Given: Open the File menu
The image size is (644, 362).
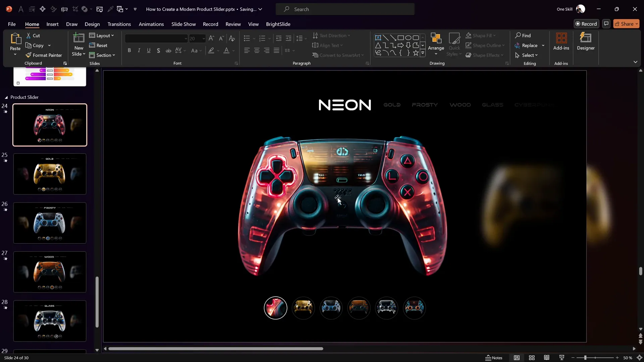Looking at the screenshot, I should click(12, 24).
